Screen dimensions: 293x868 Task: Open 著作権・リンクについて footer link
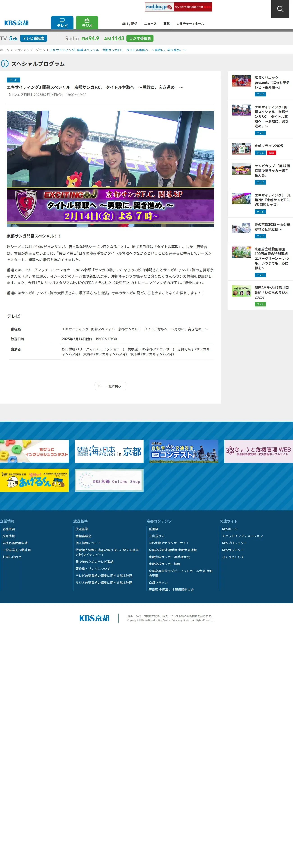coord(93,569)
